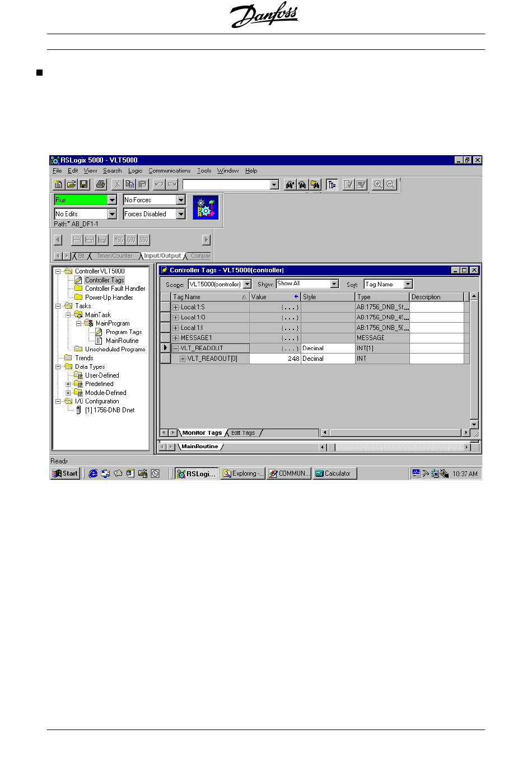Collapse the Tasks tree node
Image resolution: width=532 pixels, height=762 pixels.
58,306
